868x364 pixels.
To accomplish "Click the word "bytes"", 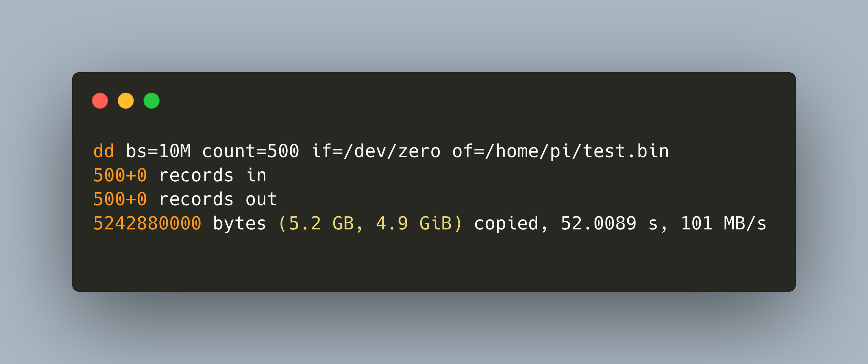I will tap(240, 223).
